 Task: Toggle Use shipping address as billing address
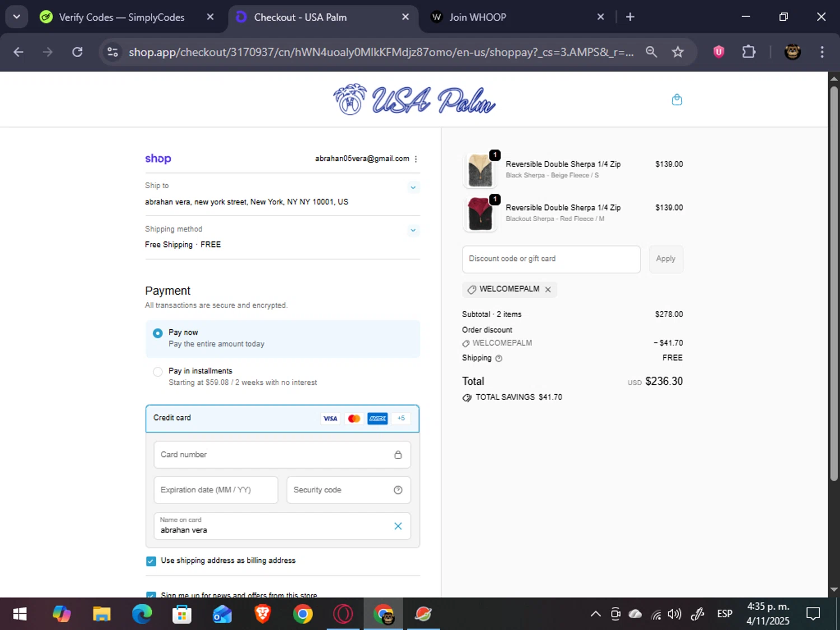coord(151,561)
